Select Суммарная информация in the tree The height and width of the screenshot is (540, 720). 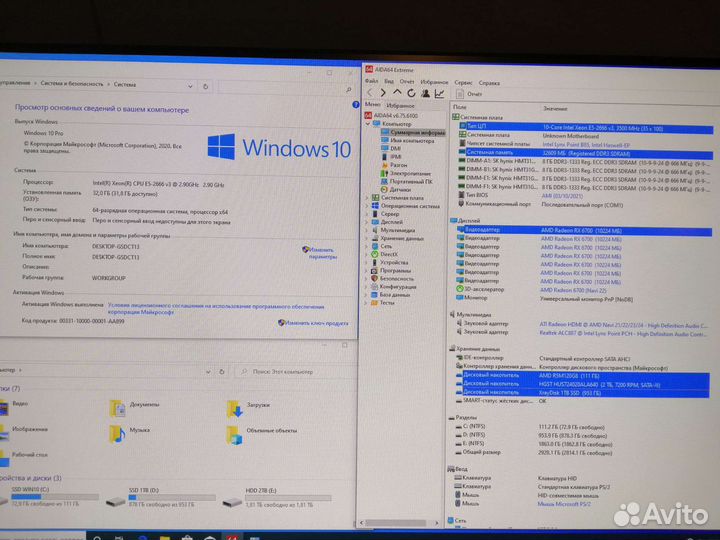412,132
